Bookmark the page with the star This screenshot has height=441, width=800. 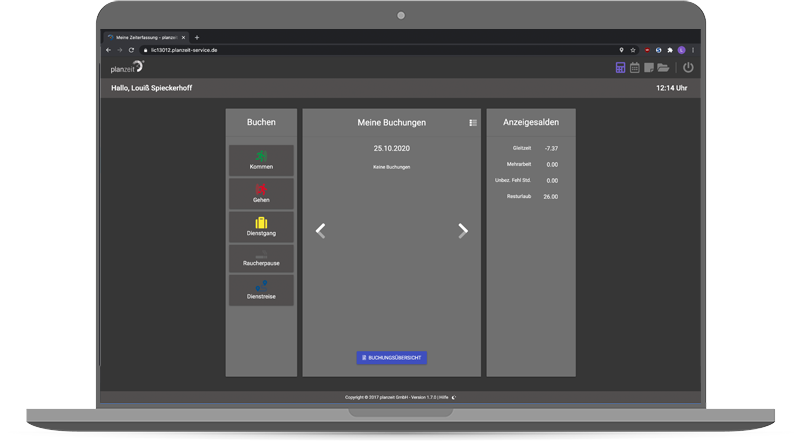(633, 50)
